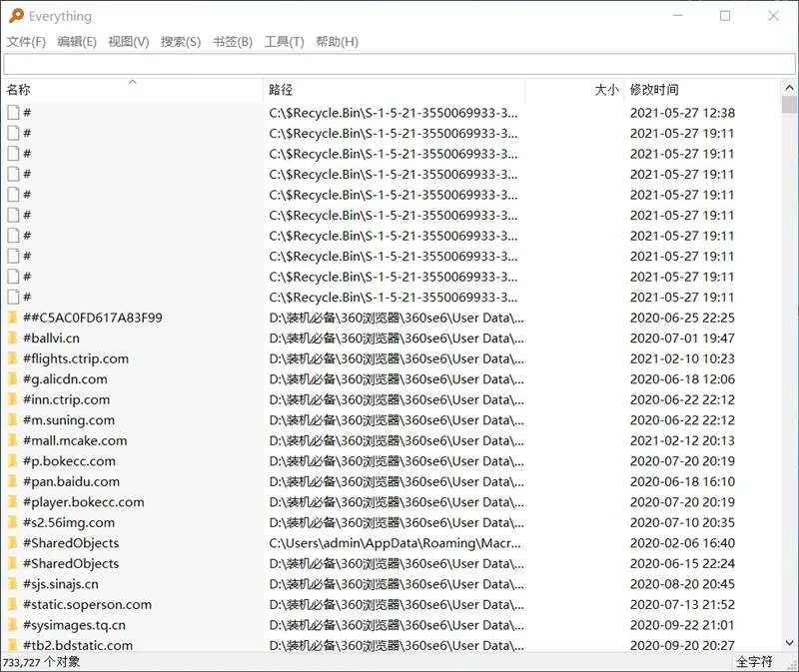Close the Everything window
799x672 pixels.
(773, 16)
